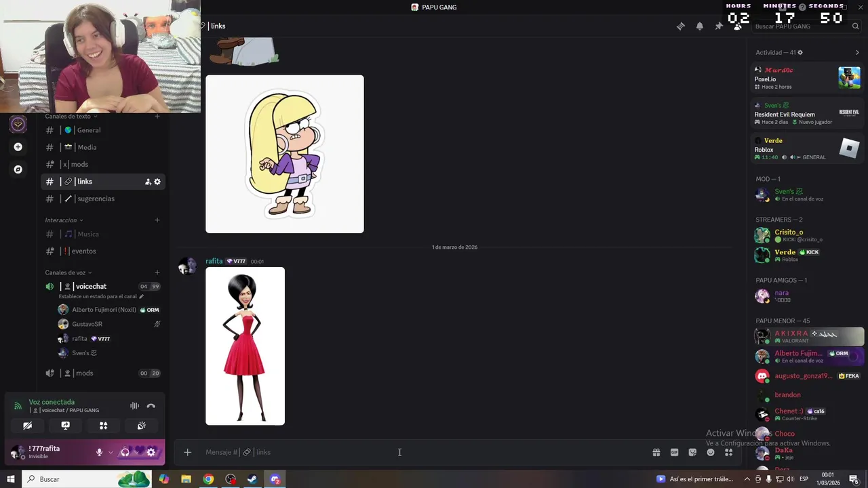Open the Musica channel
The width and height of the screenshot is (868, 488).
click(x=103, y=234)
